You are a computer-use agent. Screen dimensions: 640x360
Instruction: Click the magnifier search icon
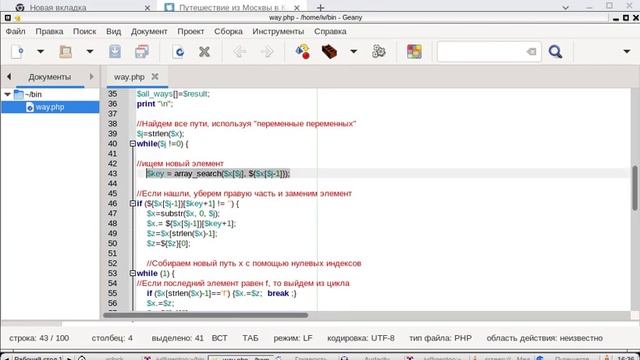point(556,52)
